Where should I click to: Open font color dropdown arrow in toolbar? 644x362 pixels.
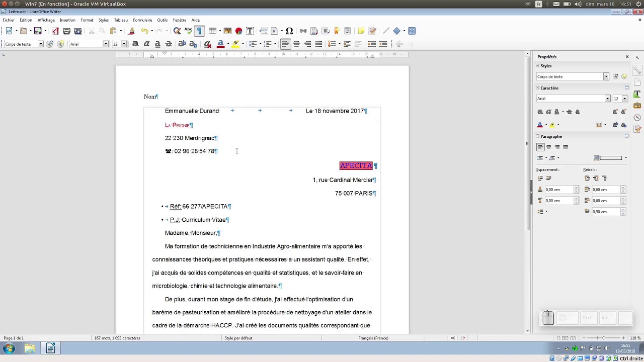[227, 44]
